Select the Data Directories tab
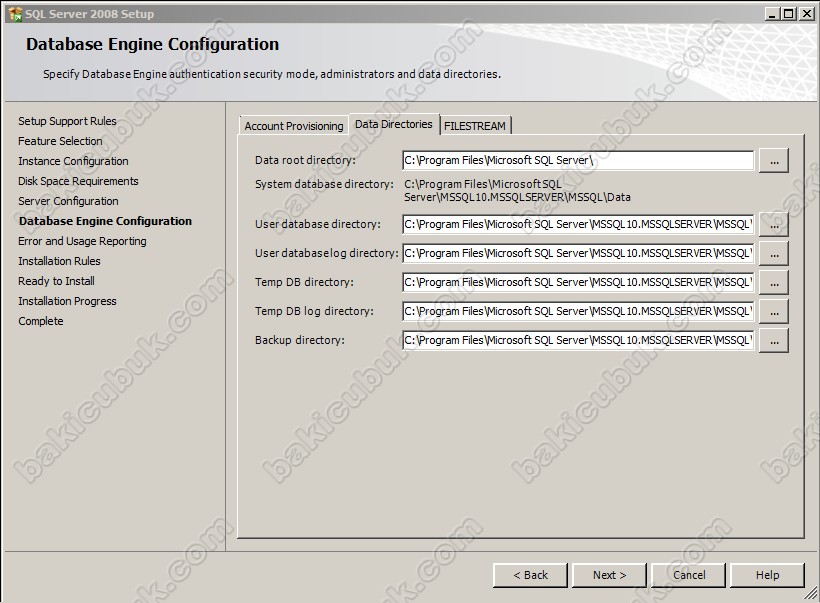The width and height of the screenshot is (820, 603). (x=394, y=124)
